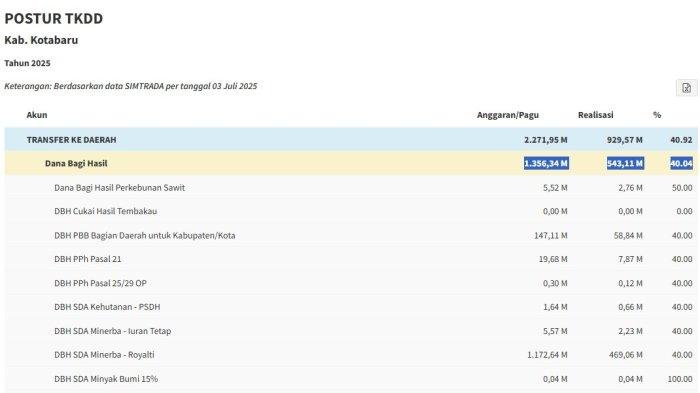Click the highlighted 1.356,34 M budget value
This screenshot has width=700, height=393.
coord(546,163)
